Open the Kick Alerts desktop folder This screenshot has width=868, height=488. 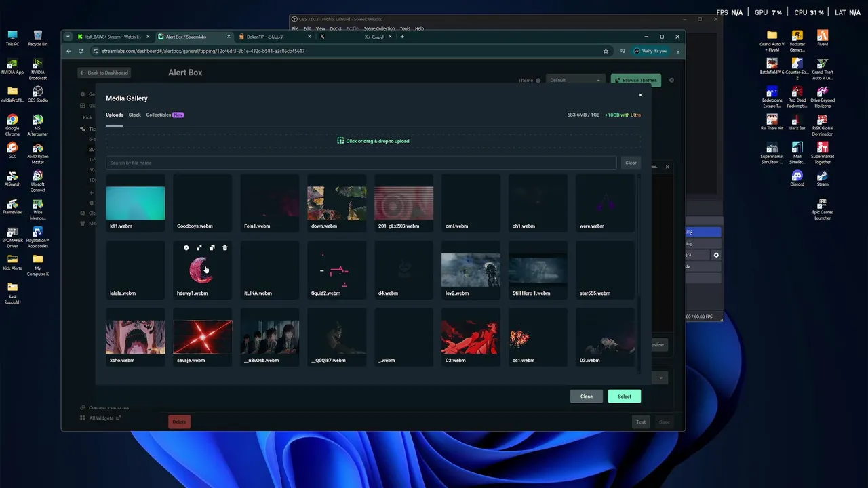click(x=12, y=262)
